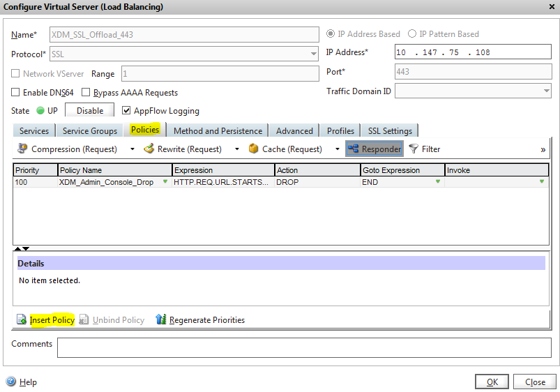The height and width of the screenshot is (392, 560).
Task: Expand the Traffic Domain ID dropdown
Action: [546, 91]
